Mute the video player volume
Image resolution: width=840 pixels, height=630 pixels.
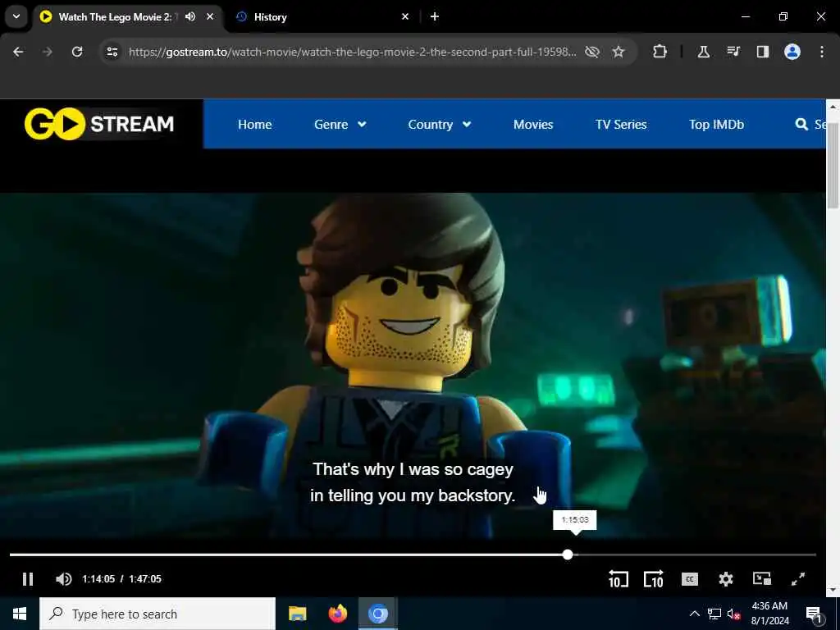coord(64,579)
